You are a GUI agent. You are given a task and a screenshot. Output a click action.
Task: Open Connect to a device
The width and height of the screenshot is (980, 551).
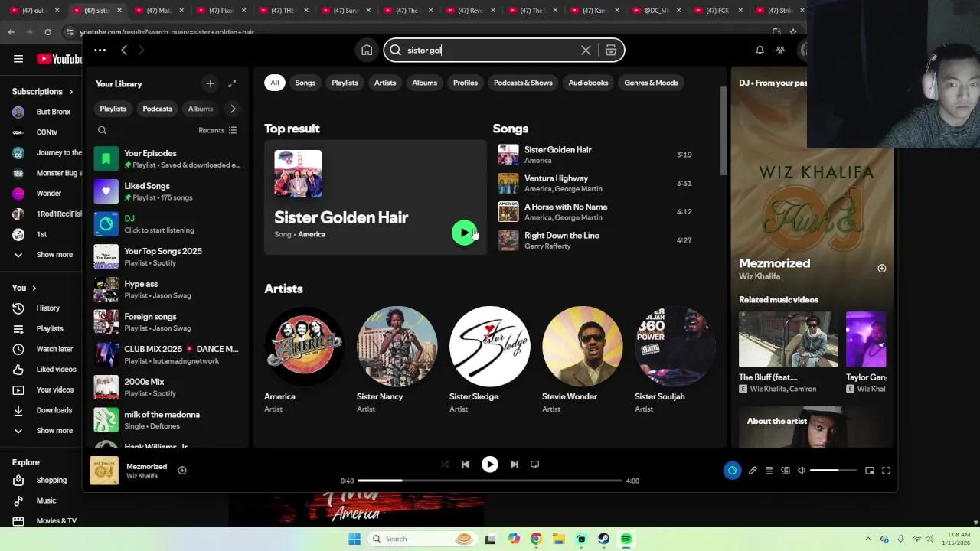coord(786,471)
